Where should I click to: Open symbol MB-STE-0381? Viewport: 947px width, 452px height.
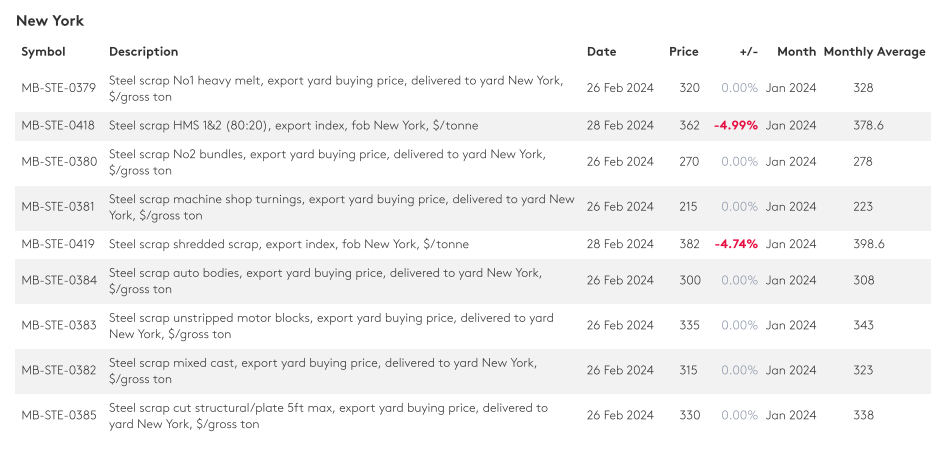pos(59,207)
